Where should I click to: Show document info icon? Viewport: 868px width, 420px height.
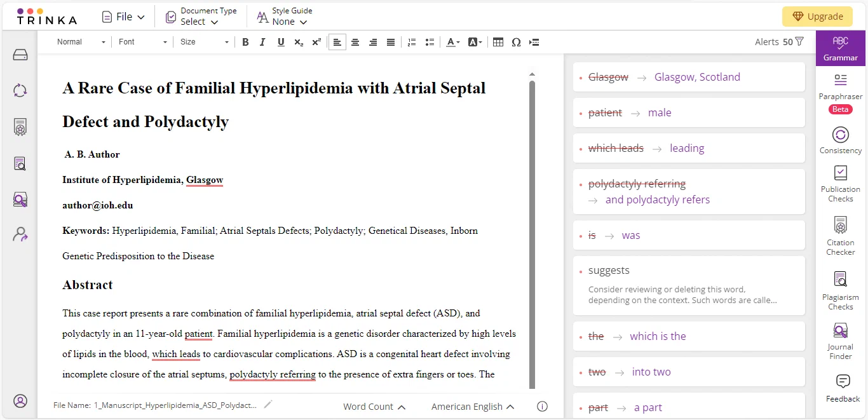coord(542,407)
